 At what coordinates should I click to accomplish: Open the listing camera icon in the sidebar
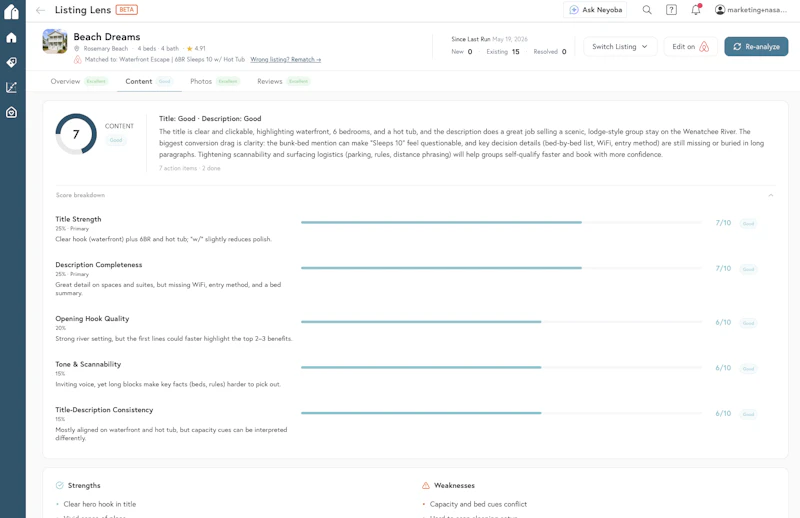click(x=11, y=112)
